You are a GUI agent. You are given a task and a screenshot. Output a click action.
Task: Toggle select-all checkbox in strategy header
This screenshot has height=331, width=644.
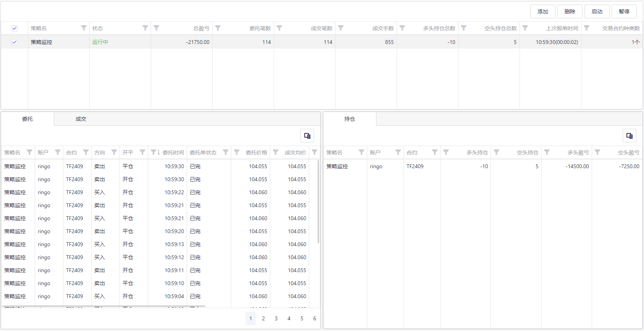point(15,28)
